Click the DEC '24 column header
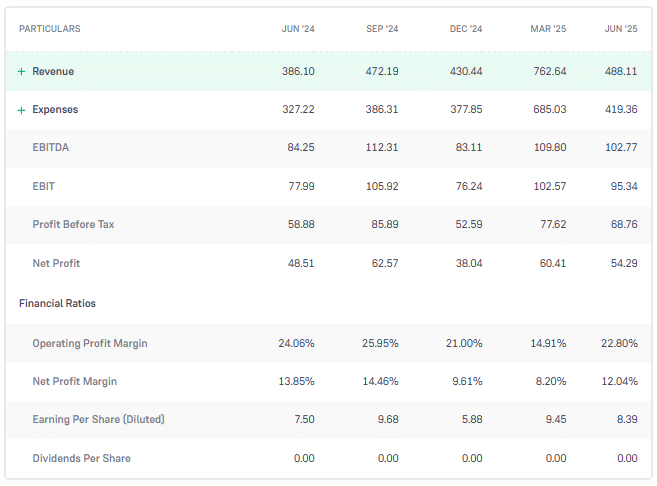The image size is (657, 486). pos(466,29)
